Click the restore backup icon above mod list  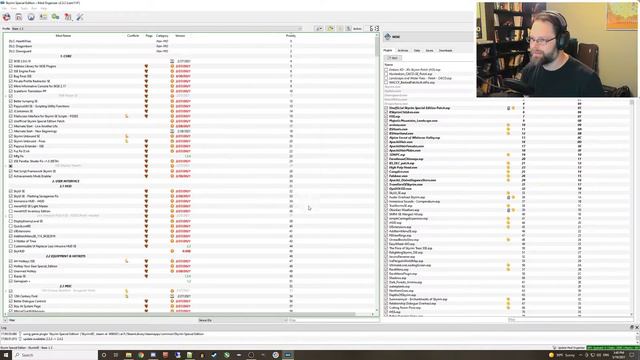pyautogui.click(x=340, y=29)
